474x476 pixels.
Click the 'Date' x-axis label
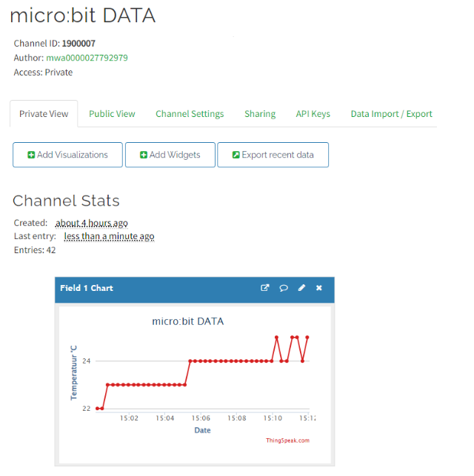click(202, 430)
